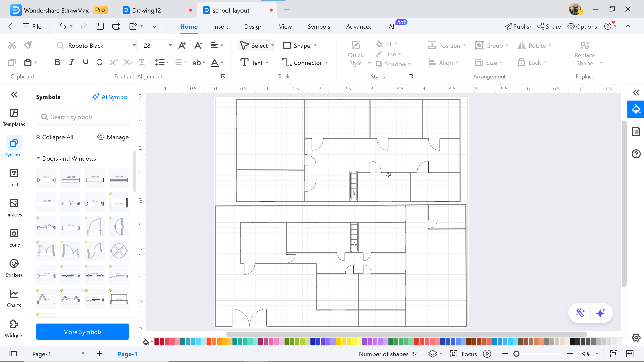The height and width of the screenshot is (362, 644).
Task: Click the Save floppy disk icon
Action: click(100, 26)
